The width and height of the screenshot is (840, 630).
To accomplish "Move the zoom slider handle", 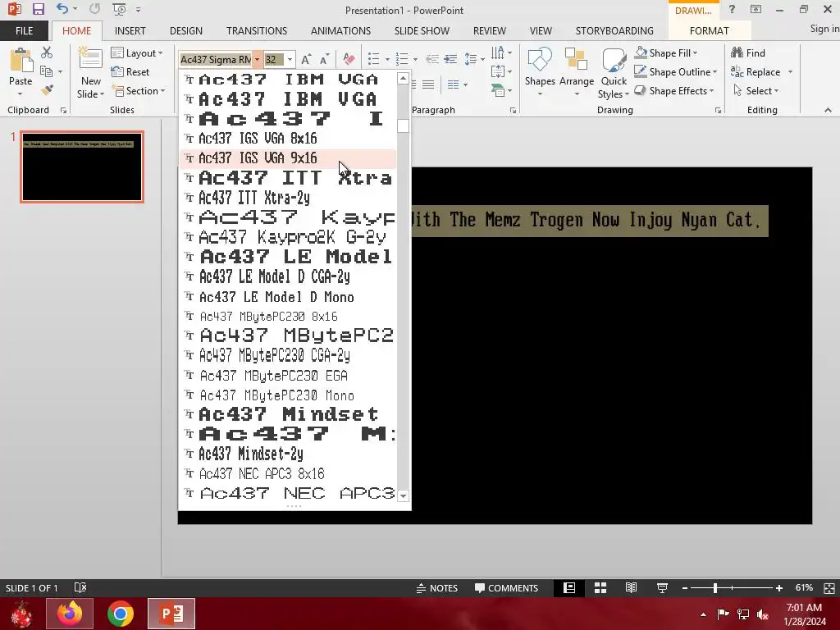I will (715, 587).
